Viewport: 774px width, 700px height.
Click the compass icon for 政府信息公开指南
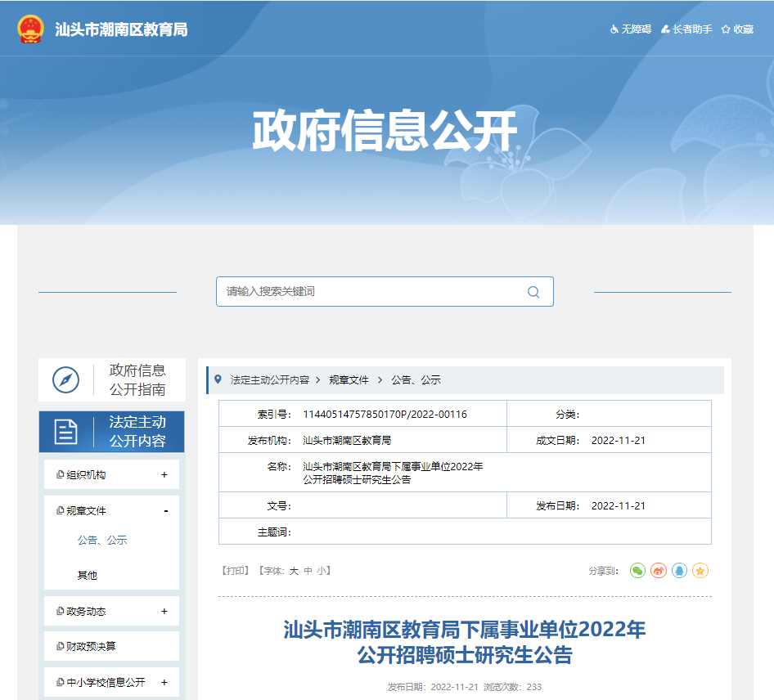click(x=65, y=379)
